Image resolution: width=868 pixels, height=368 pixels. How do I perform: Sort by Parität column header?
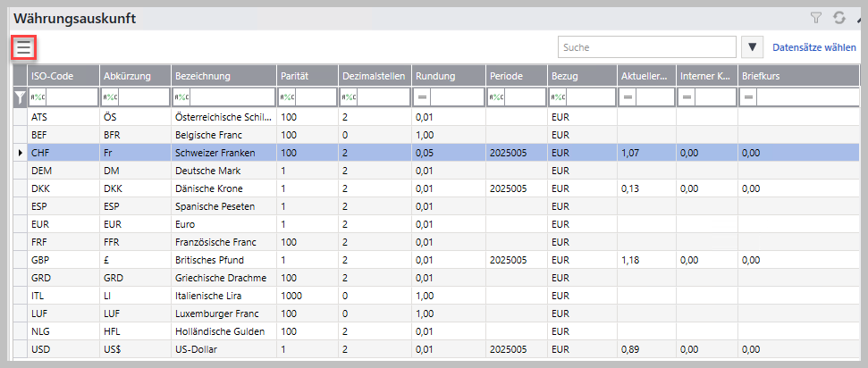pos(308,76)
